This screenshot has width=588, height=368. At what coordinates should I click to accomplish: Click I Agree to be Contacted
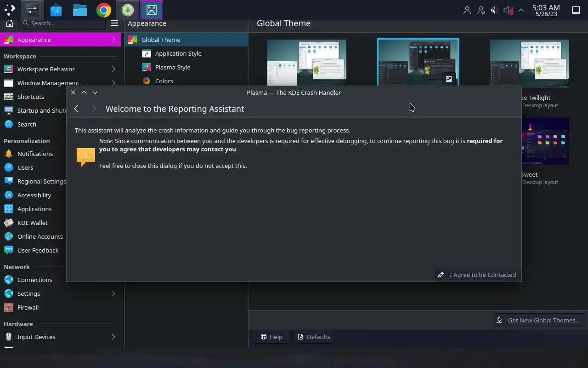(478, 275)
